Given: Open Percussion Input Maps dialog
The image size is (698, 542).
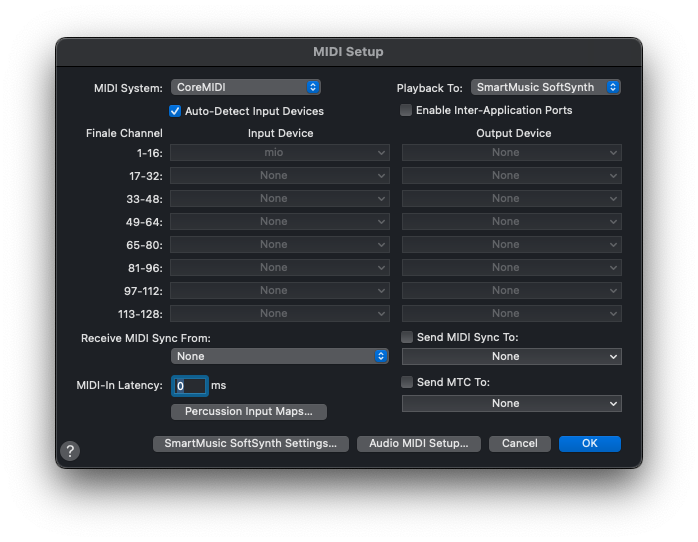Looking at the screenshot, I should [x=249, y=411].
